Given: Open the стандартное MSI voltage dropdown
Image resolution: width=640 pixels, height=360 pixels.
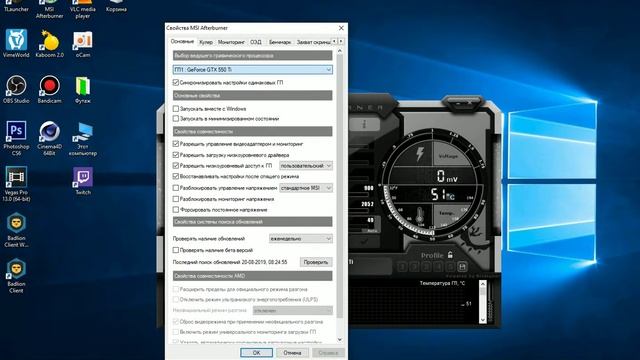Looking at the screenshot, I should coord(306,188).
